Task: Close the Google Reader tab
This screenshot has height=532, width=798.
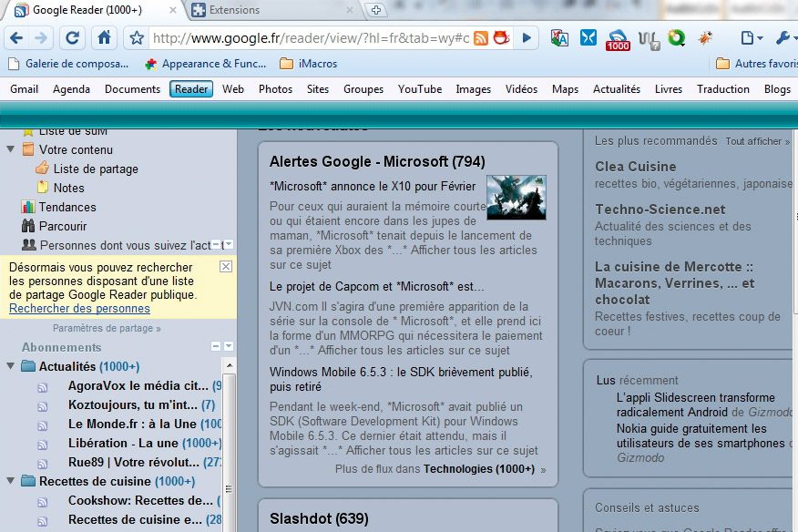Action: pyautogui.click(x=173, y=10)
